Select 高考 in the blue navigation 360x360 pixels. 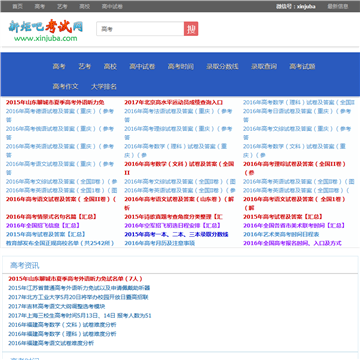[59, 66]
